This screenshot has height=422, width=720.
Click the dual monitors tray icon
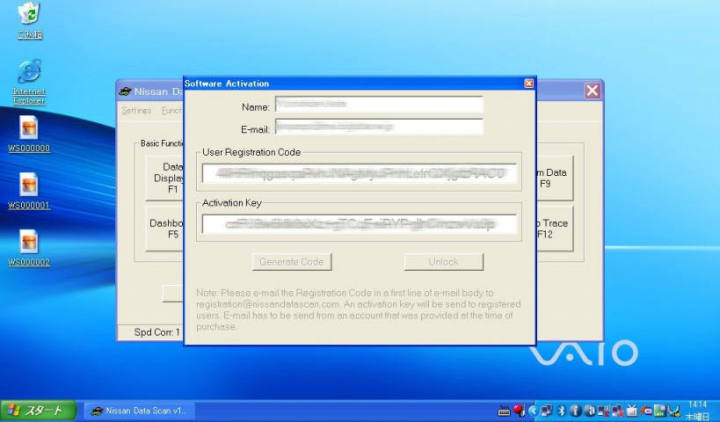coord(546,411)
